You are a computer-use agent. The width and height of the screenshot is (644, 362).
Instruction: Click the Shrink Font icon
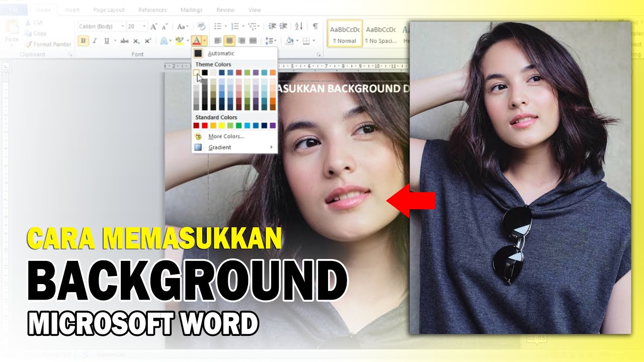pyautogui.click(x=165, y=26)
